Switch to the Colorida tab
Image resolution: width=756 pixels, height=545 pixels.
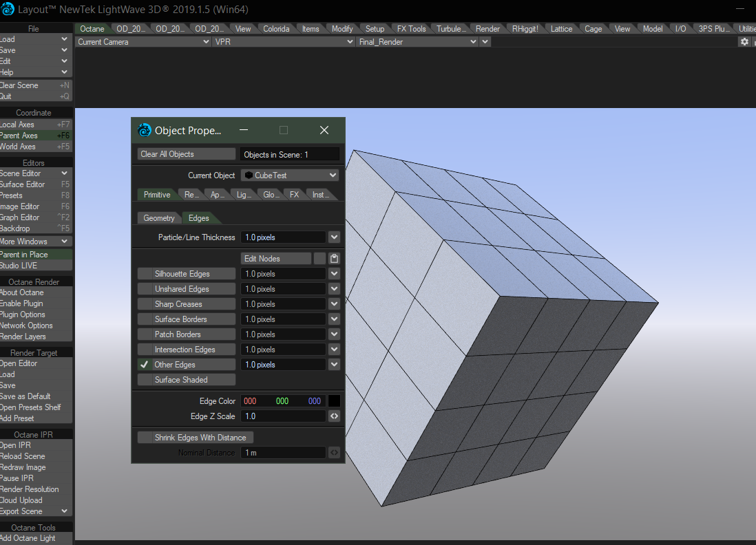(276, 29)
